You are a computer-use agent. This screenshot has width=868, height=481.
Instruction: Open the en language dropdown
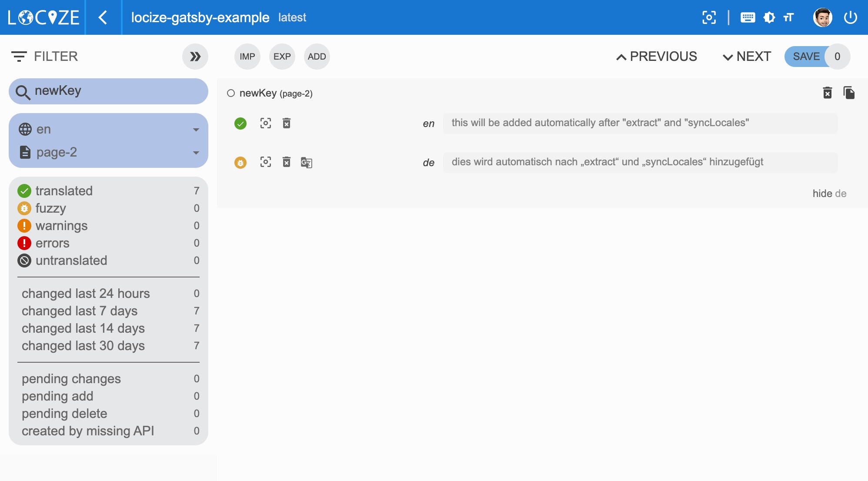point(108,129)
